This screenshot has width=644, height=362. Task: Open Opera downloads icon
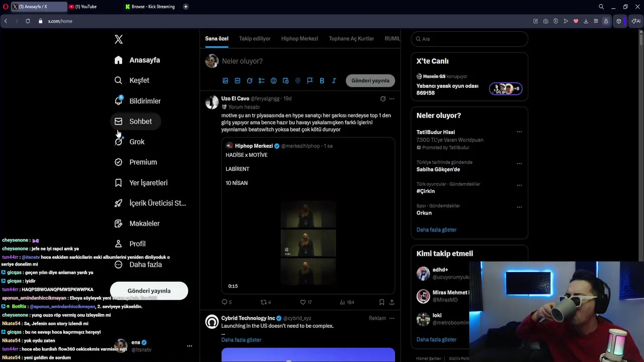coord(586,21)
